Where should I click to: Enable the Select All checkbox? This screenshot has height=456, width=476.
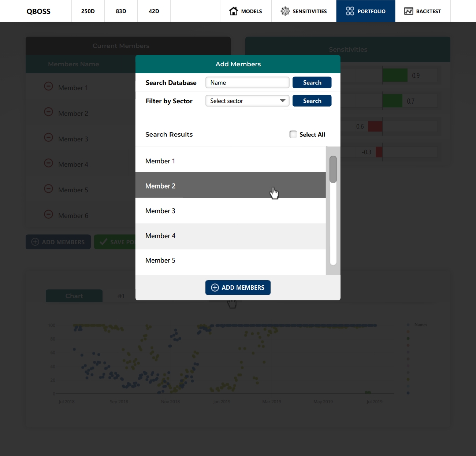coord(293,134)
